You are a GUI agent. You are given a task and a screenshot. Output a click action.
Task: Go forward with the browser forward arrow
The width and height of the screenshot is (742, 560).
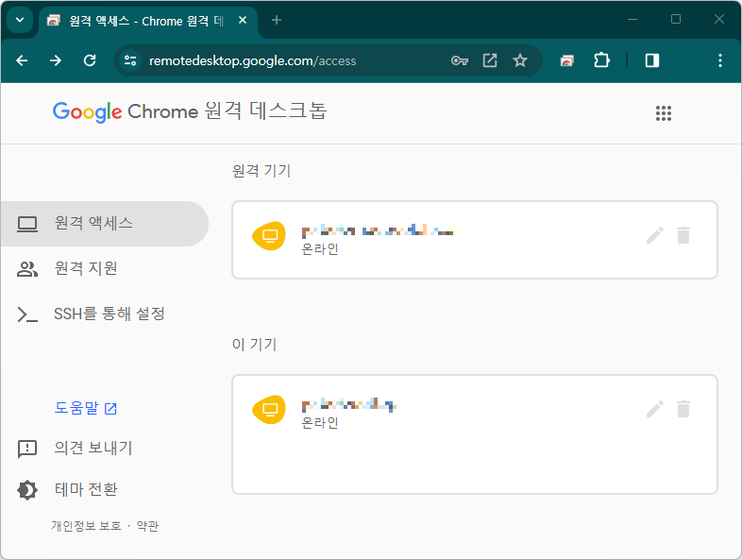(x=56, y=60)
